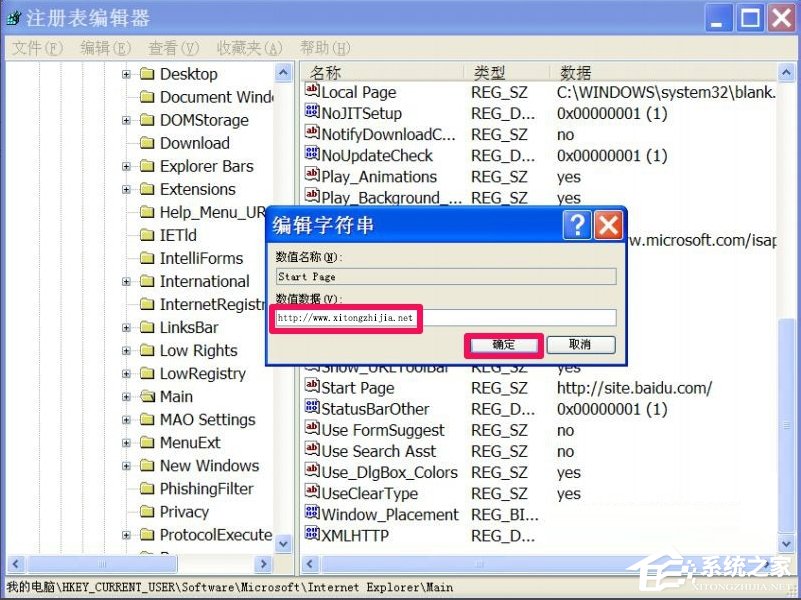Expand the Explorer Bars node
This screenshot has width=801, height=600.
click(x=124, y=166)
